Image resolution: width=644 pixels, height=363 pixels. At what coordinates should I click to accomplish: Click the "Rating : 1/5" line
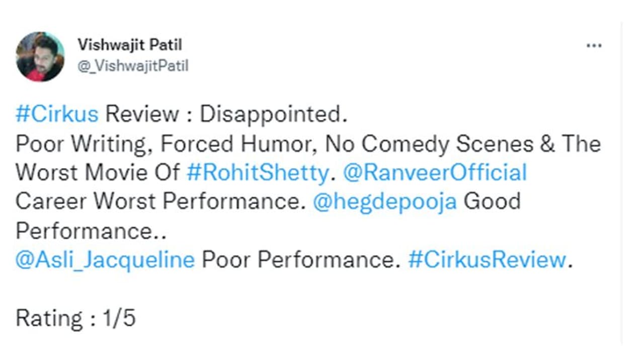click(75, 318)
